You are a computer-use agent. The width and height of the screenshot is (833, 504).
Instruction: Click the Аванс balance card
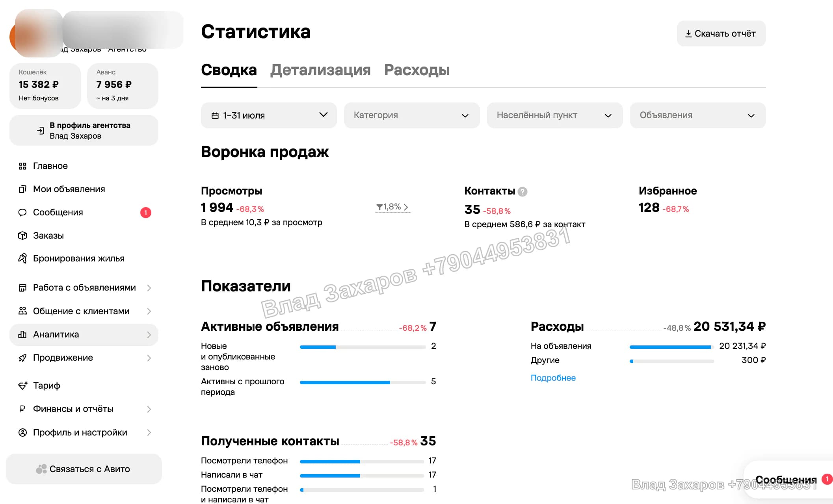tap(123, 85)
